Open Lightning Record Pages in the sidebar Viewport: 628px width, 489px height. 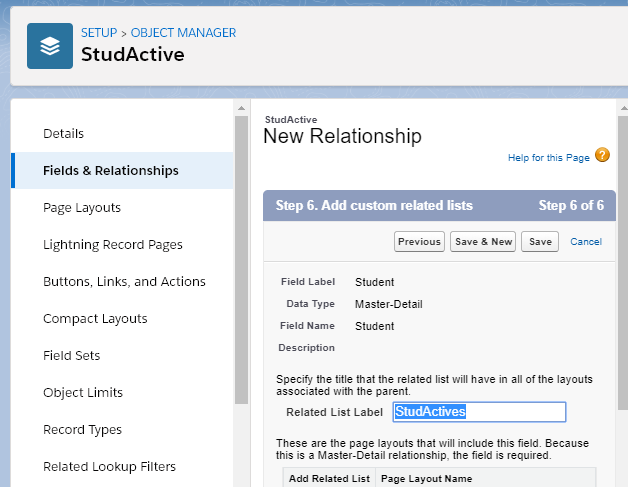pyautogui.click(x=113, y=245)
